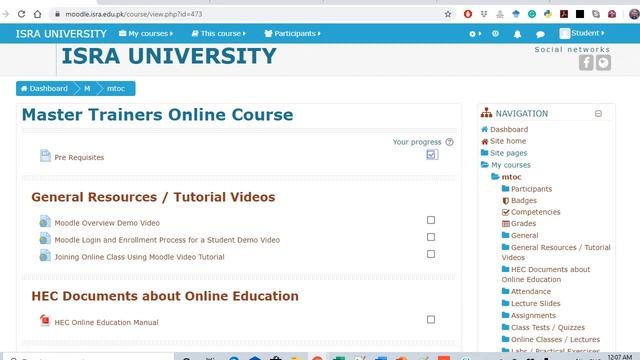This screenshot has width=640, height=360.
Task: Open Competencies in Navigation tree
Action: click(x=536, y=212)
